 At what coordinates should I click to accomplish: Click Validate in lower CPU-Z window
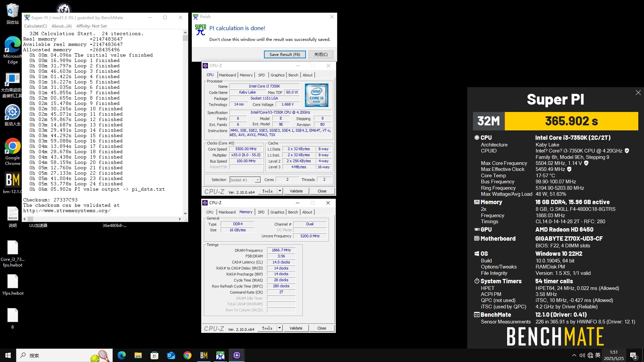pos(296,328)
